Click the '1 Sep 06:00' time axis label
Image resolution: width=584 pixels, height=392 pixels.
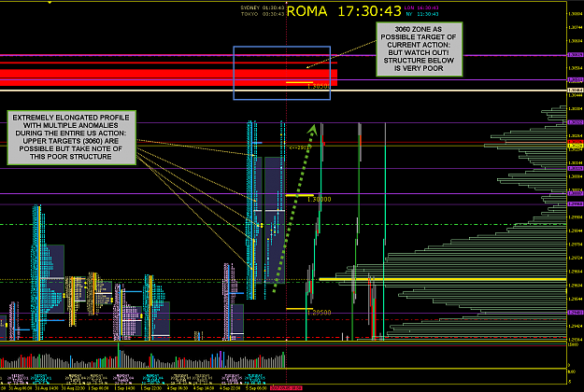point(98,388)
